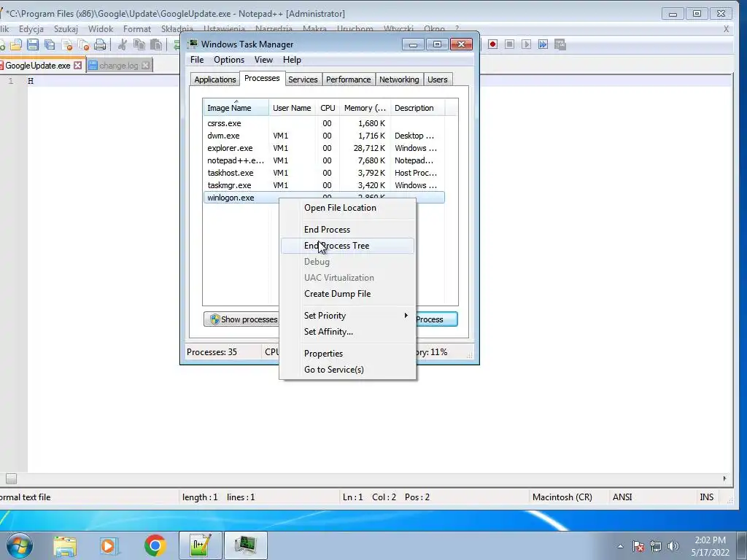
Task: Click Action Center flag tray icon
Action: coord(638,546)
